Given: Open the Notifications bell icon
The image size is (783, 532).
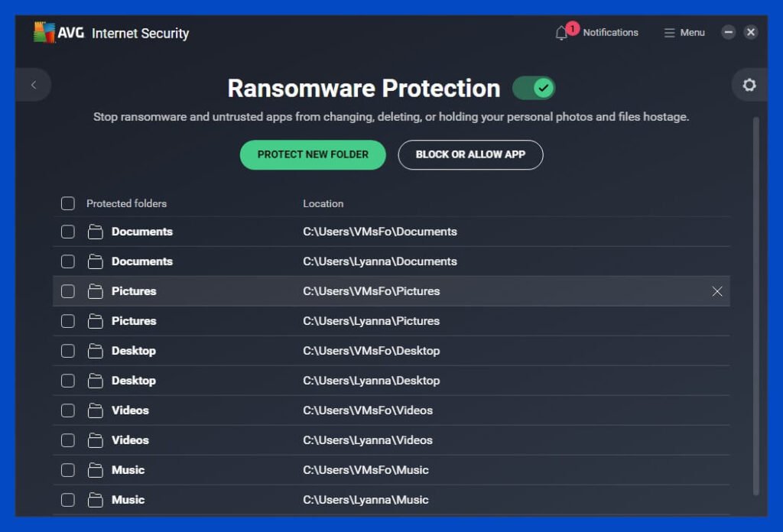Looking at the screenshot, I should pyautogui.click(x=560, y=33).
